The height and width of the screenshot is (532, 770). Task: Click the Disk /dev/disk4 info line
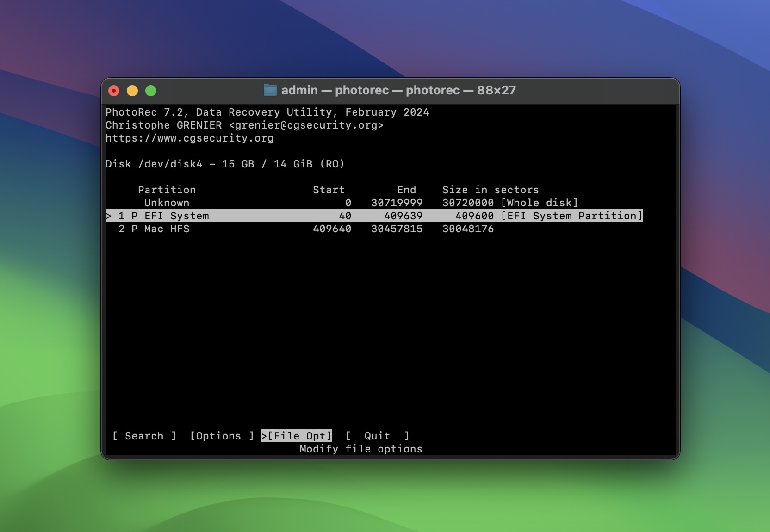[x=225, y=164]
